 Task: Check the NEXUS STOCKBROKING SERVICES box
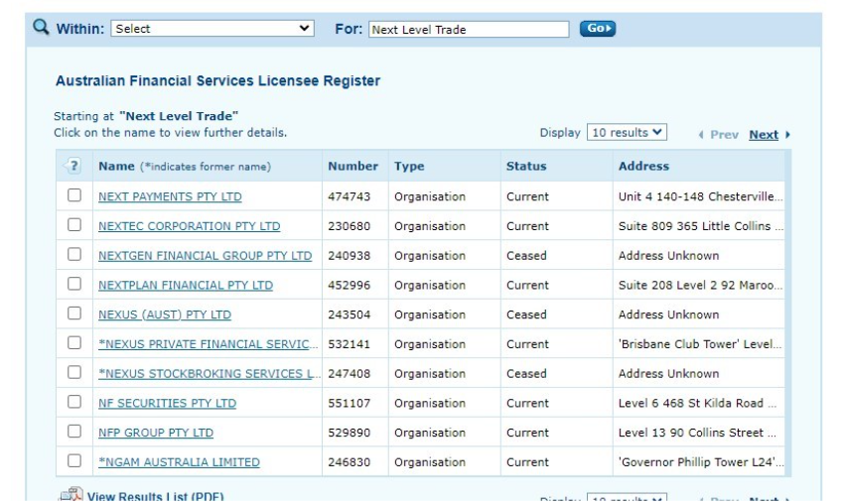pos(74,372)
